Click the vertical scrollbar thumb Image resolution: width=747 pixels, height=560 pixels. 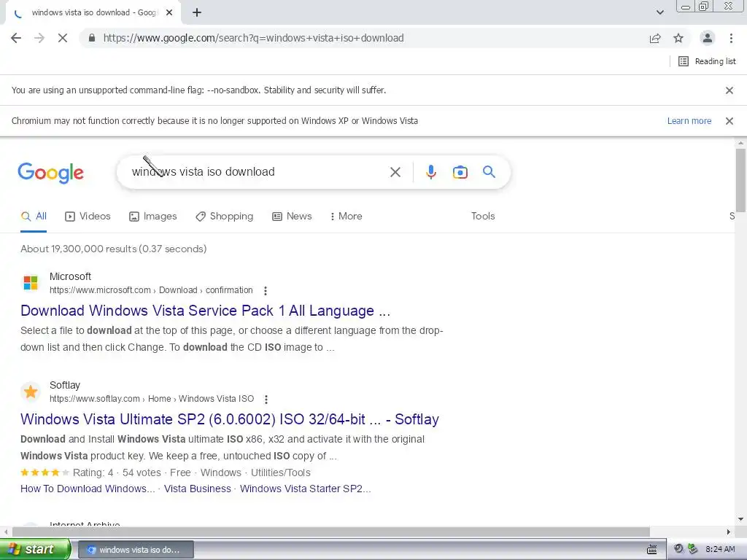740,180
